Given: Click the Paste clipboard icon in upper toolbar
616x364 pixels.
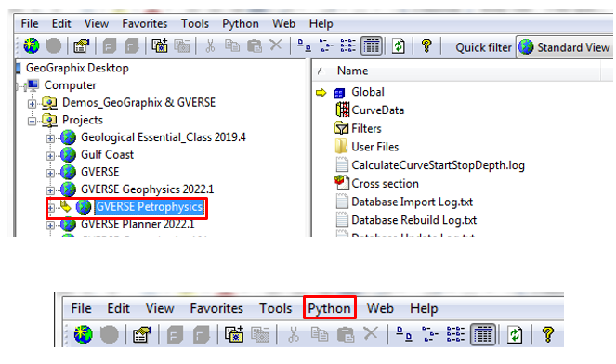Looking at the screenshot, I should pyautogui.click(x=255, y=45).
